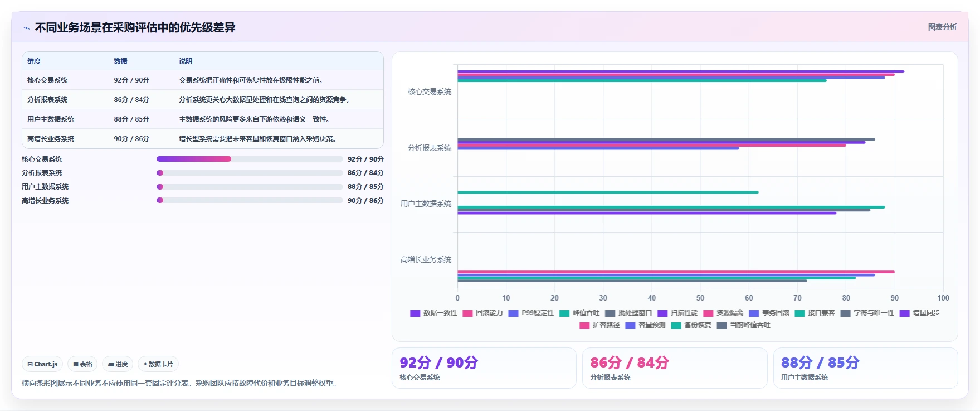The height and width of the screenshot is (411, 980).
Task: Click the 分析报表系统 y-axis label in the chart
Action: pyautogui.click(x=430, y=148)
